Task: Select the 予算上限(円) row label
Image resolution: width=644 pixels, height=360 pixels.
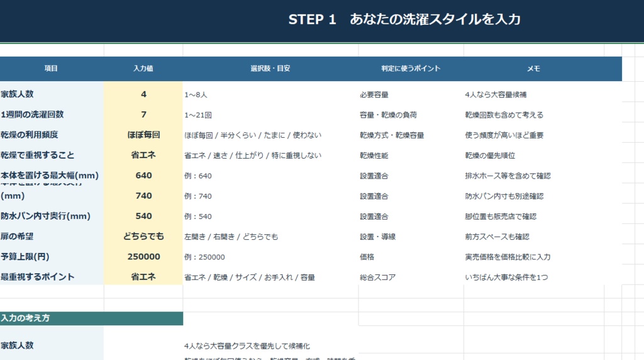Action: (x=25, y=256)
